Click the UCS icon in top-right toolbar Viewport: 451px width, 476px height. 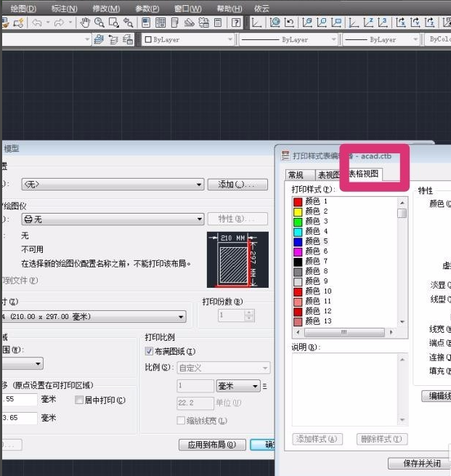pos(256,23)
